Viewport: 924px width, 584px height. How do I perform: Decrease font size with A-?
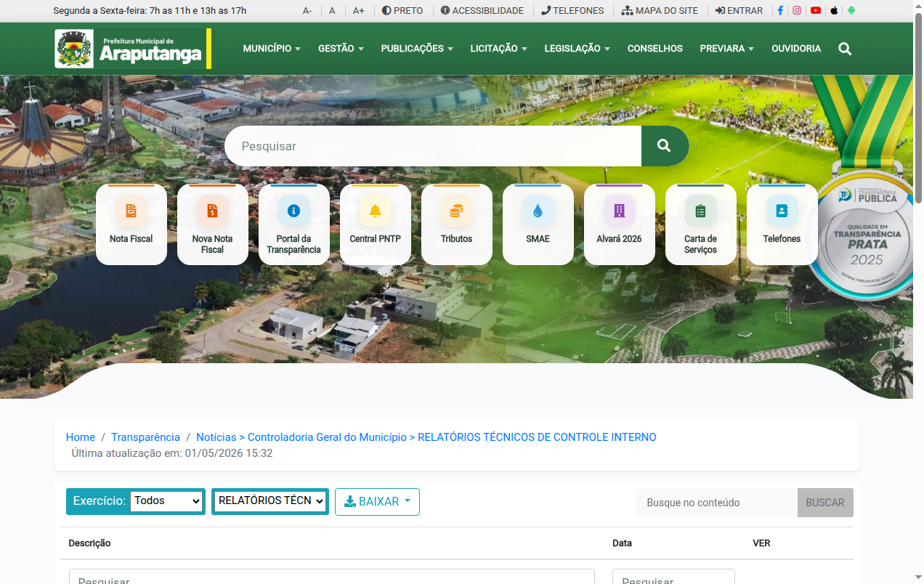(x=307, y=11)
